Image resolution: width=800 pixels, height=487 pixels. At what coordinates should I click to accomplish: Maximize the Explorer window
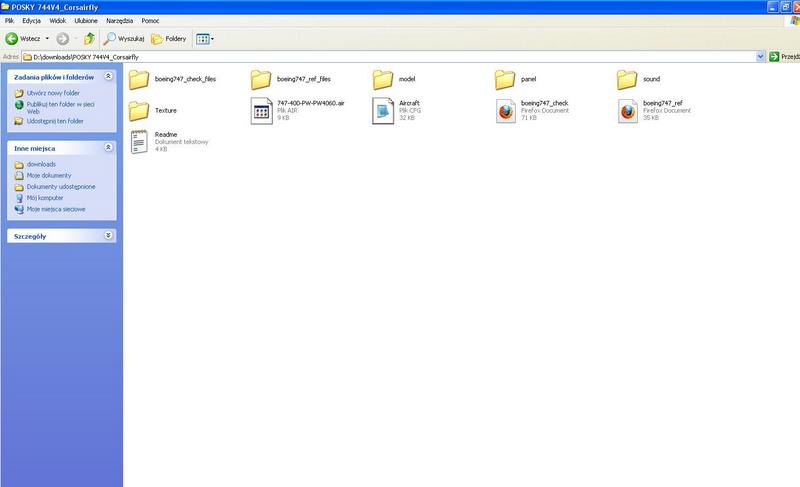click(x=786, y=7)
